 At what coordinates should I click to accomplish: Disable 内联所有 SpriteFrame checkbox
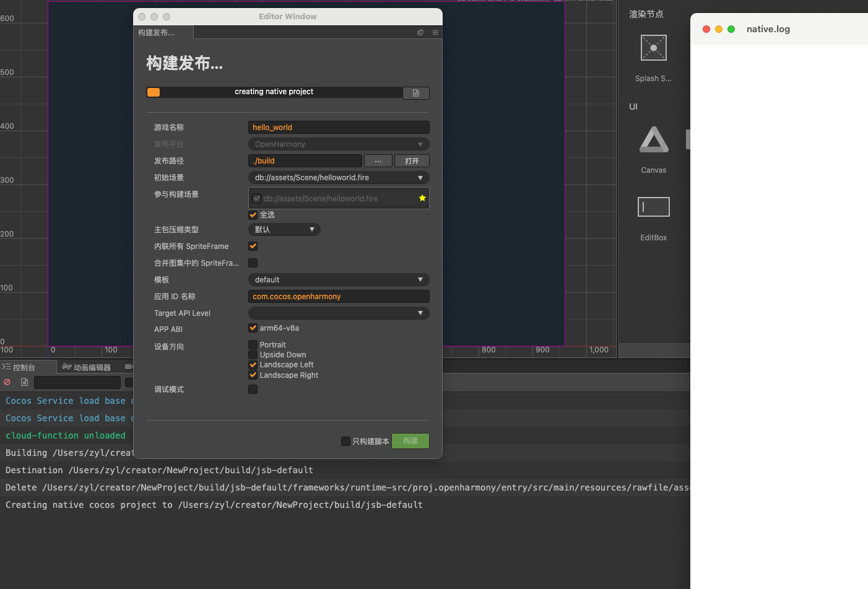(253, 247)
